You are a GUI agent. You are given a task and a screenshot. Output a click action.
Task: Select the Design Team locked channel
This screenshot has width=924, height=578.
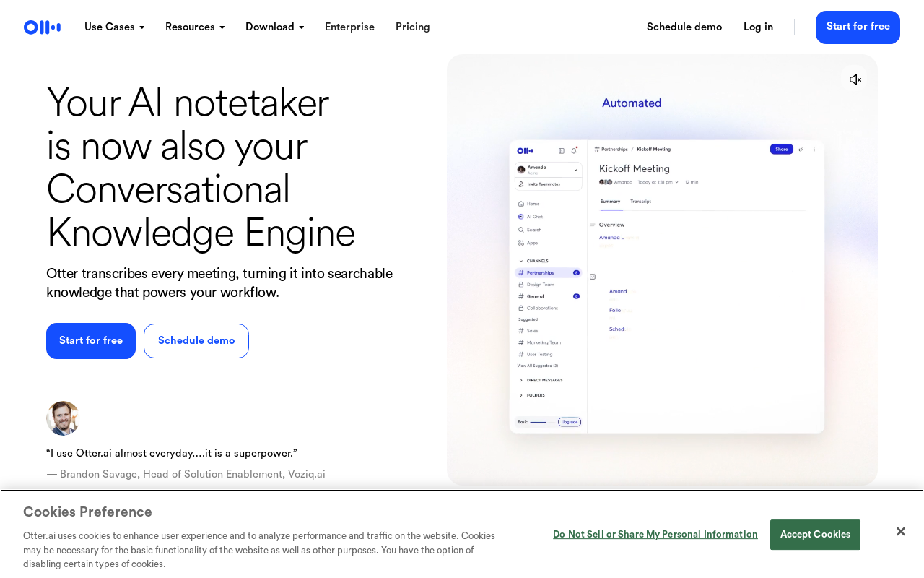[x=536, y=285]
